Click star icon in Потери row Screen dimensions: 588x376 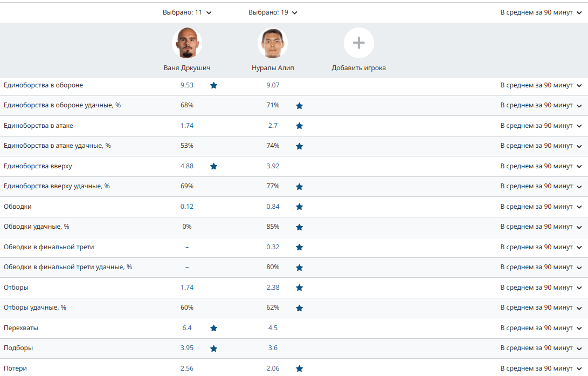299,368
